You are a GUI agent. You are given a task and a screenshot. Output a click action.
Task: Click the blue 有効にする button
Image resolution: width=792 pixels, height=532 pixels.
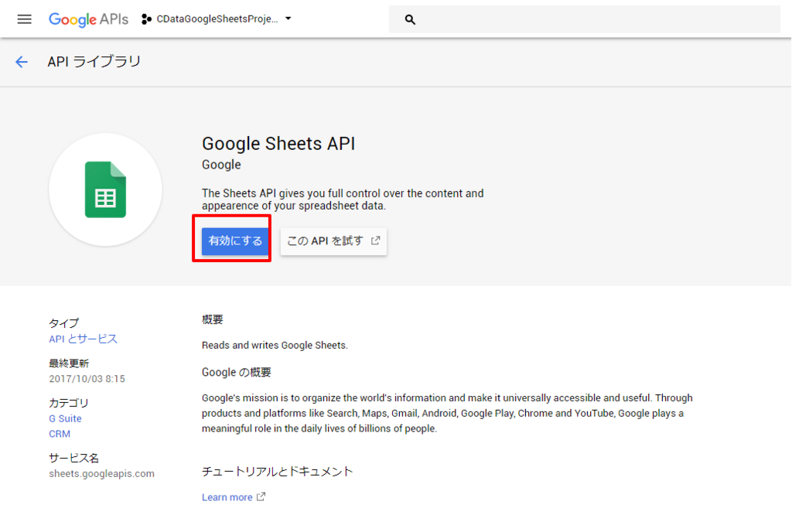point(235,240)
